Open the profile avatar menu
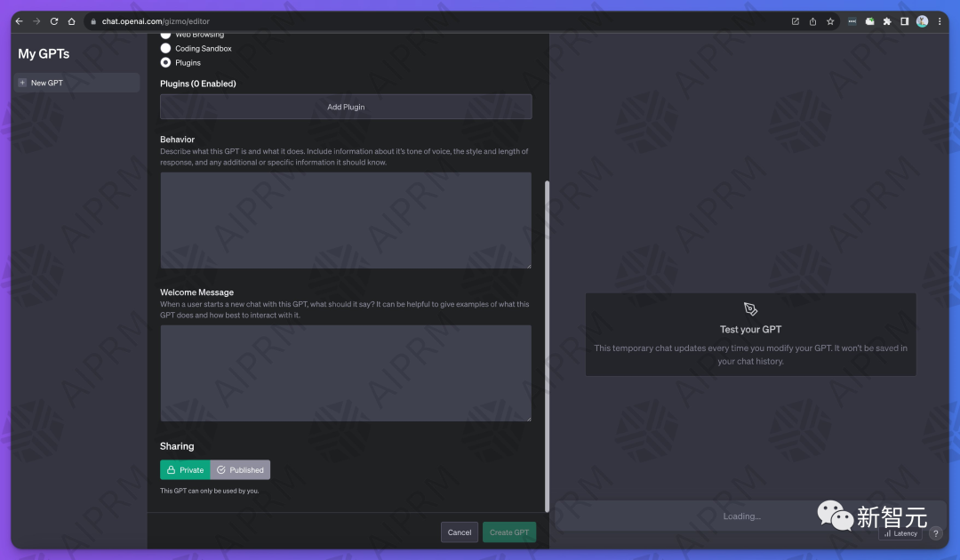Viewport: 960px width, 560px height. 922,21
